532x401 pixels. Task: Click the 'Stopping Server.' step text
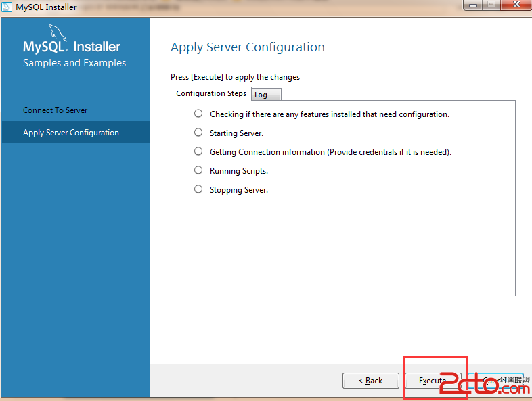pyautogui.click(x=239, y=190)
